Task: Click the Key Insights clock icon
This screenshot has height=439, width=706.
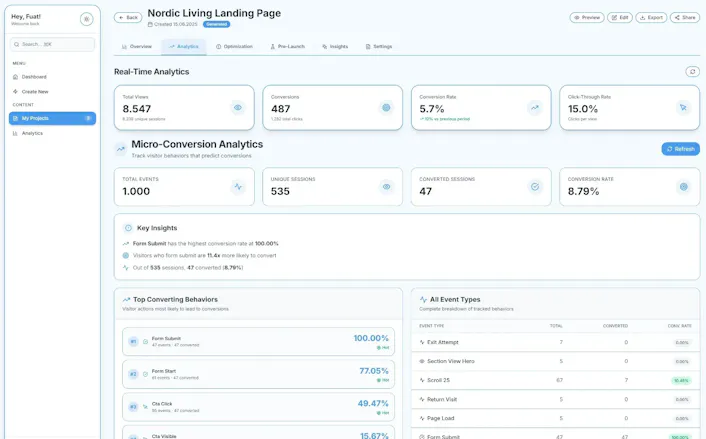Action: 128,228
